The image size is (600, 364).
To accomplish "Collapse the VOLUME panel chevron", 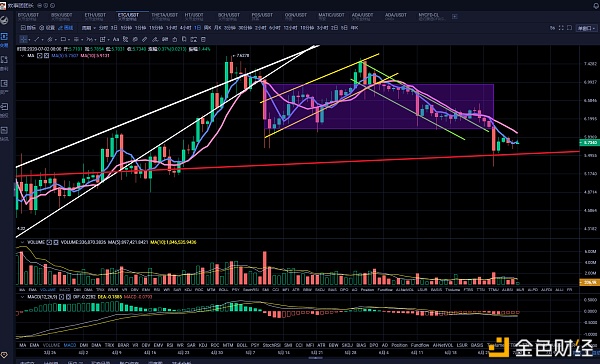I will pos(22,242).
